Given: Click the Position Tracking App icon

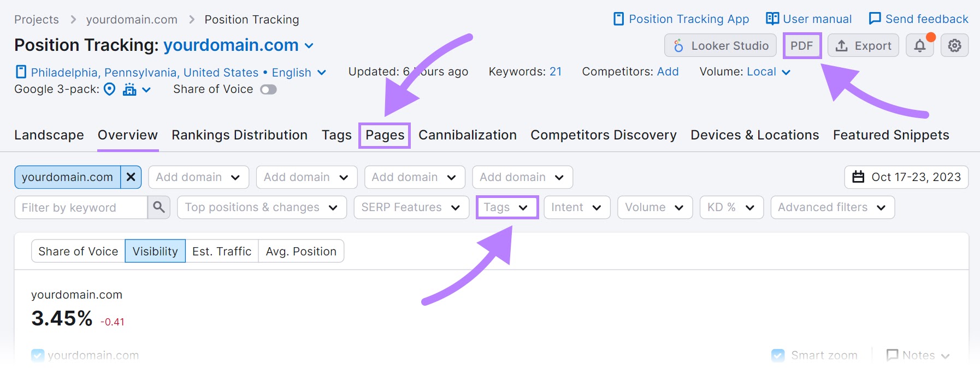Looking at the screenshot, I should tap(618, 19).
